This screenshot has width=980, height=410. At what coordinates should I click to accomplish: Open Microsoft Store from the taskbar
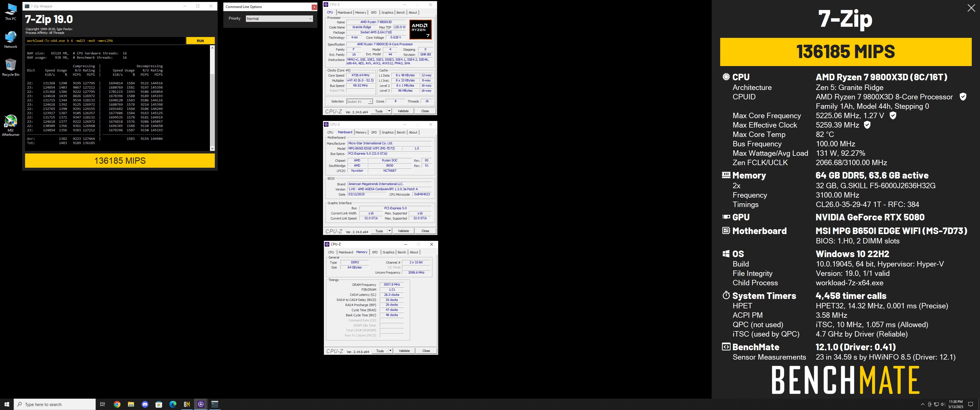pos(159,404)
